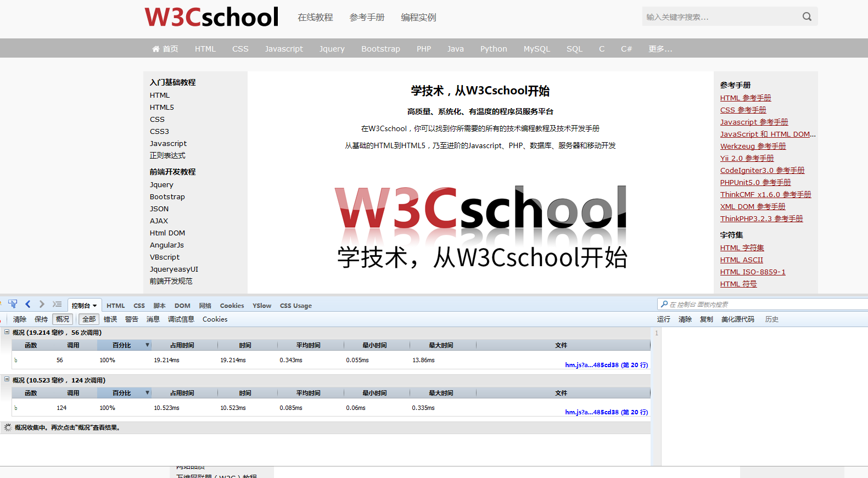Image resolution: width=868 pixels, height=478 pixels.
Task: Expand the 更多… navigation menu
Action: click(660, 49)
